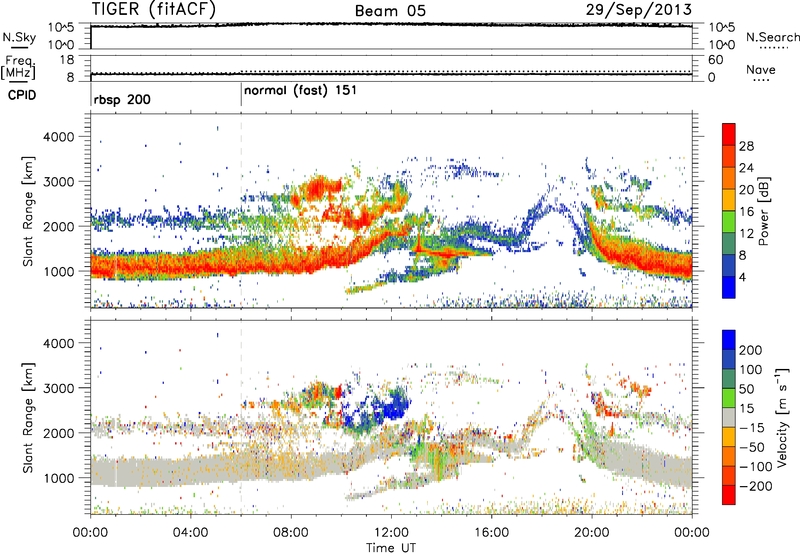Click the "-100" velocity color bar label
The image size is (800, 554).
[755, 467]
